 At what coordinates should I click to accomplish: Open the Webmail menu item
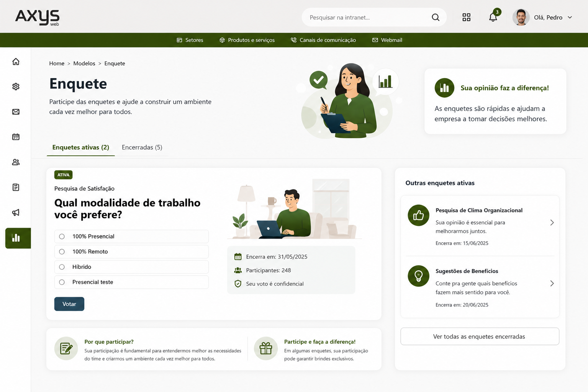[387, 40]
